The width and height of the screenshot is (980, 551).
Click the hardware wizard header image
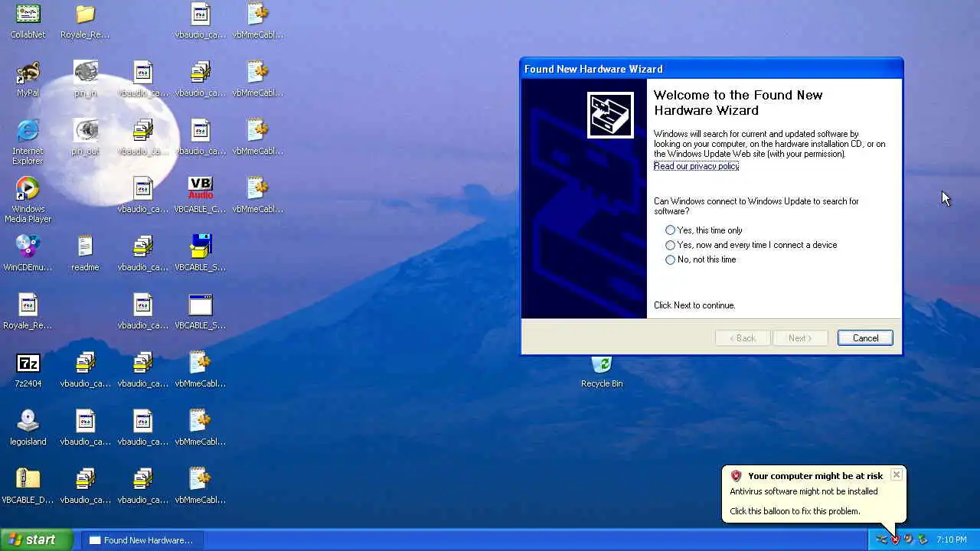(610, 115)
